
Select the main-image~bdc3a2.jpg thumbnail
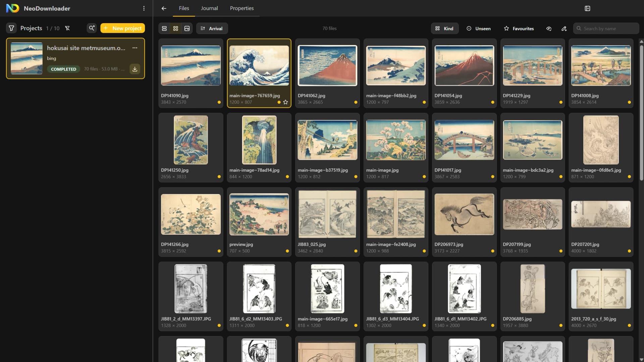(533, 140)
